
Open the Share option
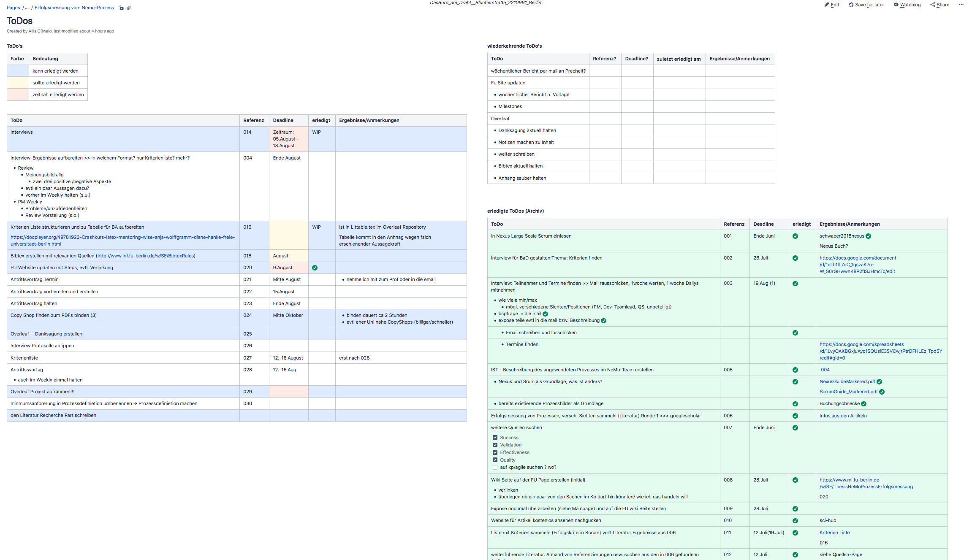pyautogui.click(x=939, y=5)
